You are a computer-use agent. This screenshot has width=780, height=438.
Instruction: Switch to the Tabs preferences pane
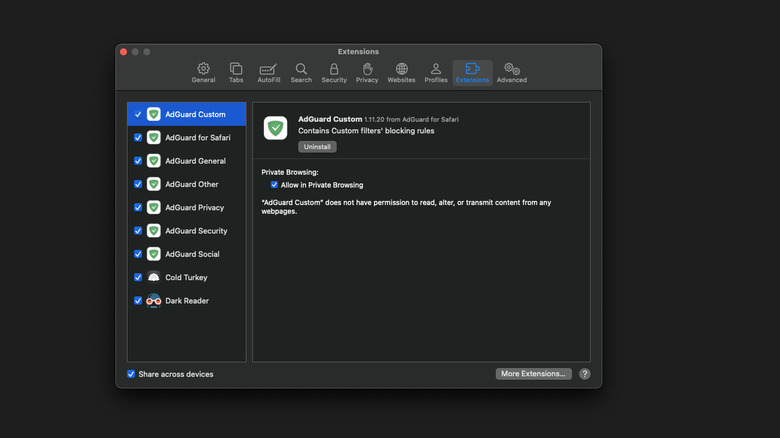[236, 73]
